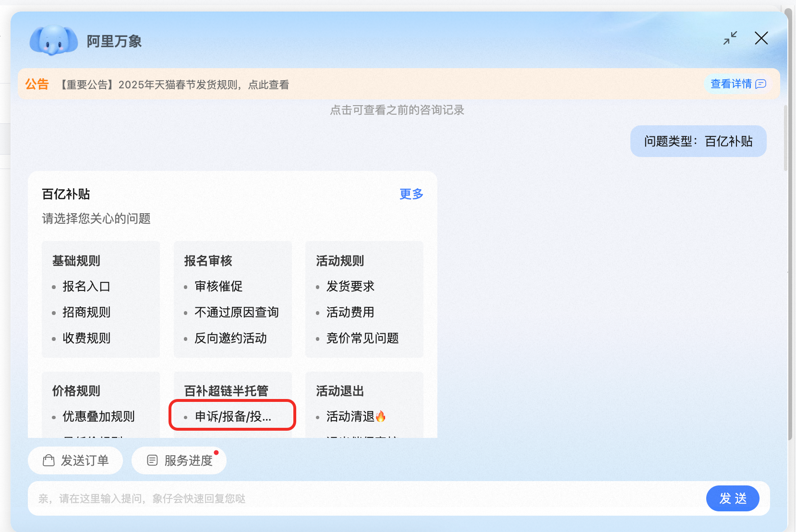The width and height of the screenshot is (796, 532).
Task: Select the 发货要求 question
Action: point(350,287)
